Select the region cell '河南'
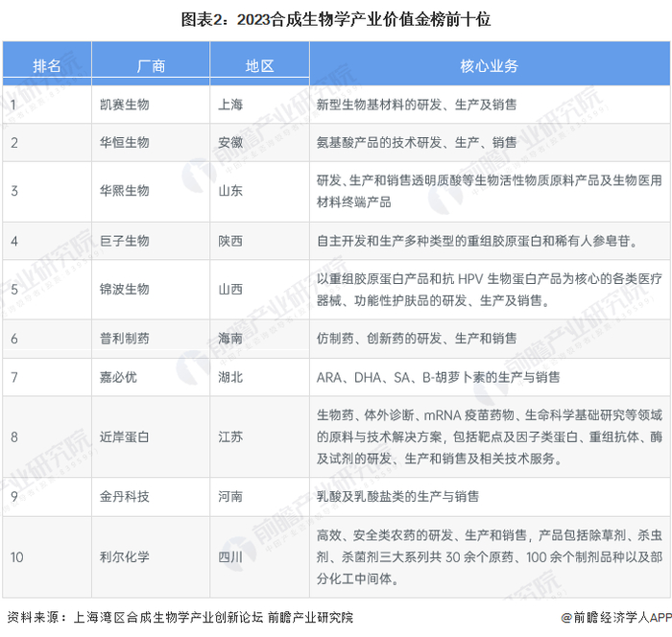Image resolution: width=672 pixels, height=637 pixels. [230, 497]
